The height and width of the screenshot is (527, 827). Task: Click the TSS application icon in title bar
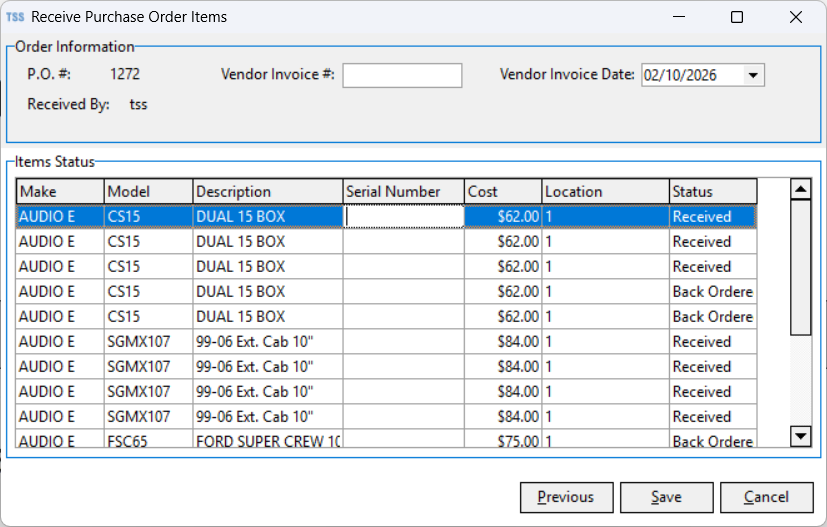click(15, 17)
